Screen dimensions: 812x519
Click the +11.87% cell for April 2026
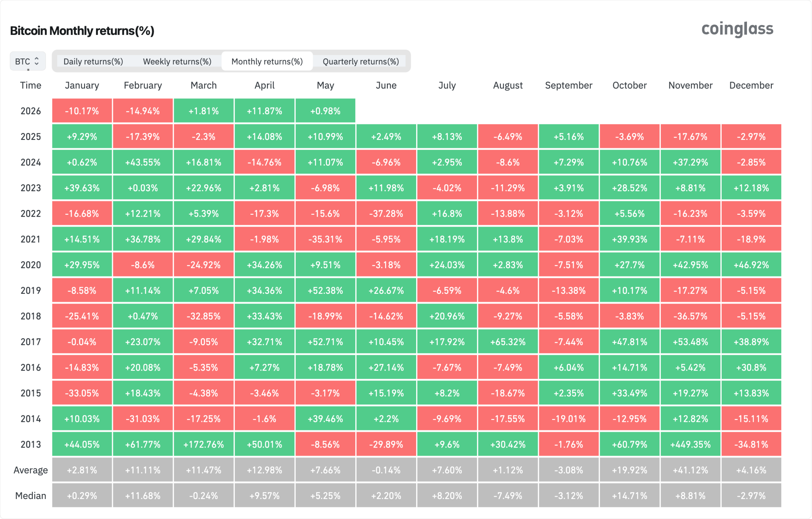265,111
